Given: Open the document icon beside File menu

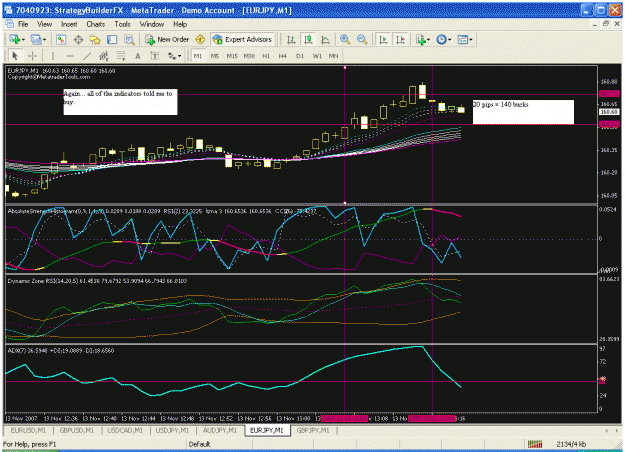Looking at the screenshot, I should [x=10, y=24].
